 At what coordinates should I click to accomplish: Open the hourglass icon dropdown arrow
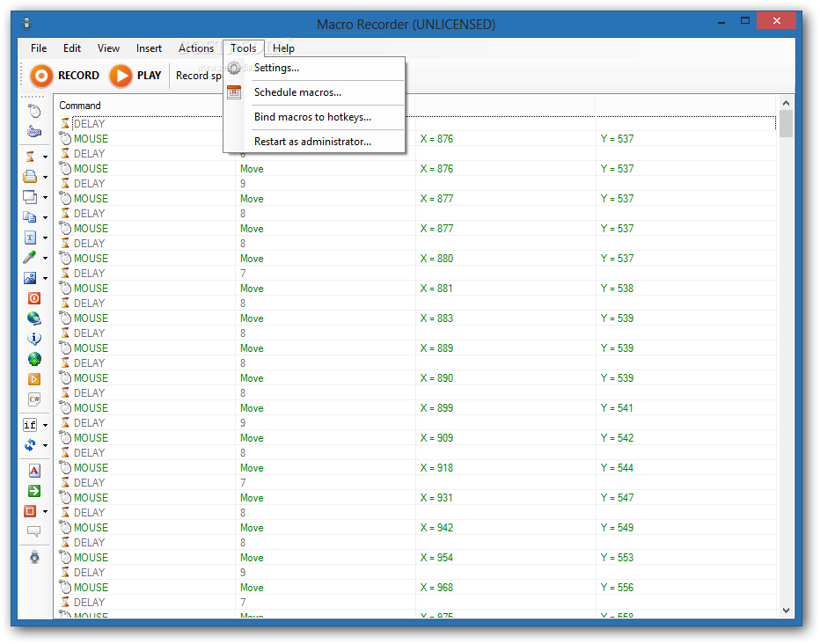45,157
